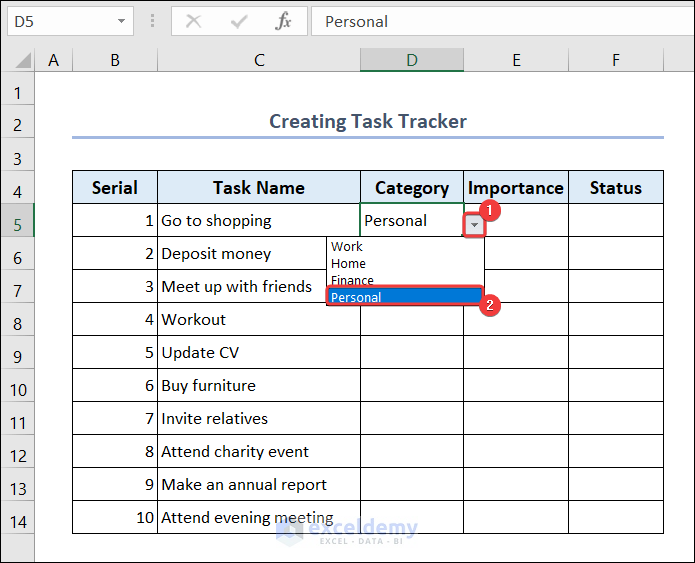This screenshot has height=563, width=695.
Task: Click inside the formula bar text
Action: [x=500, y=21]
